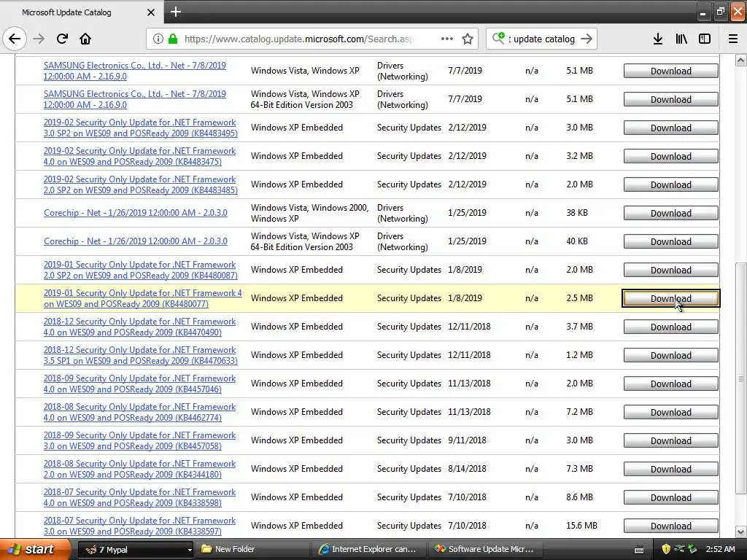
Task: Open Software Update Microsoft taskbar window
Action: [x=484, y=550]
